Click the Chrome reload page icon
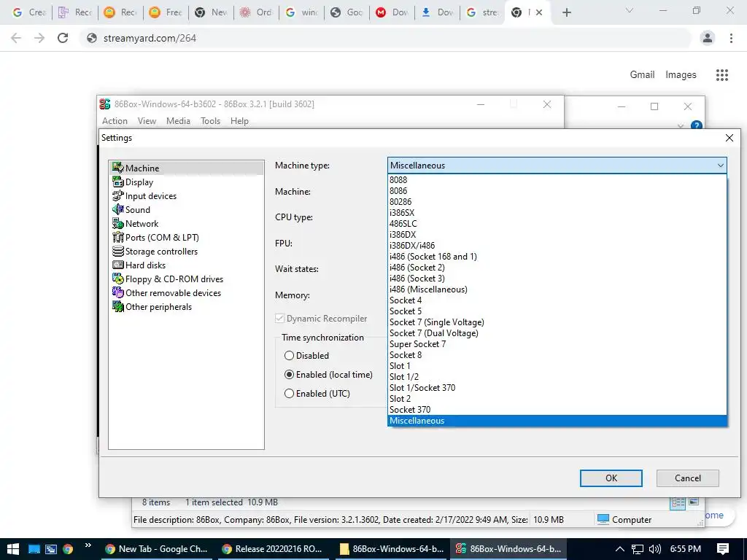 (x=63, y=38)
